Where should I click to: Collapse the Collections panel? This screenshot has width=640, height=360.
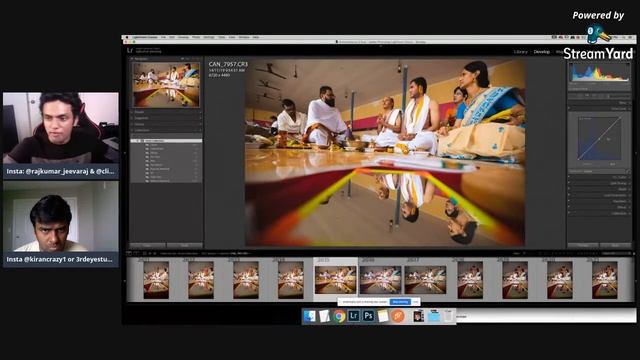coord(132,130)
